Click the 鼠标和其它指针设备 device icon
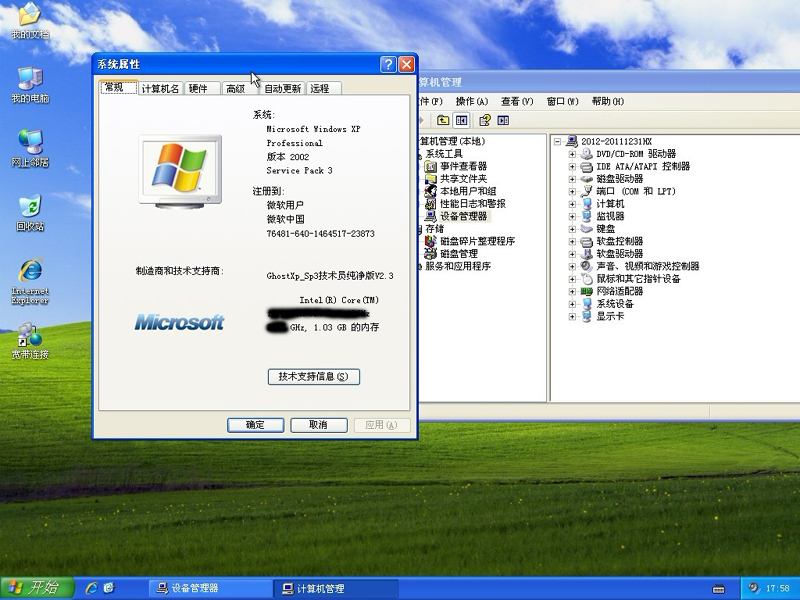The height and width of the screenshot is (600, 800). tap(587, 279)
